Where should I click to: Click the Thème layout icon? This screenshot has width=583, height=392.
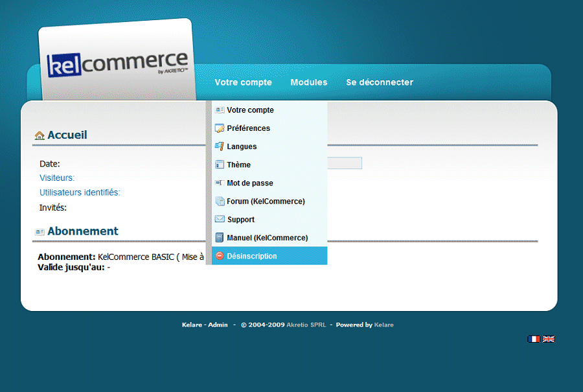[220, 165]
